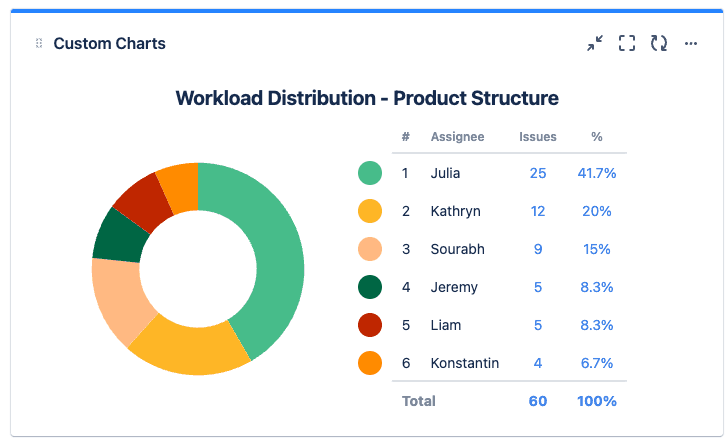Image resolution: width=728 pixels, height=445 pixels.
Task: Grab the drag handle beside Custom Charts
Action: (x=39, y=43)
